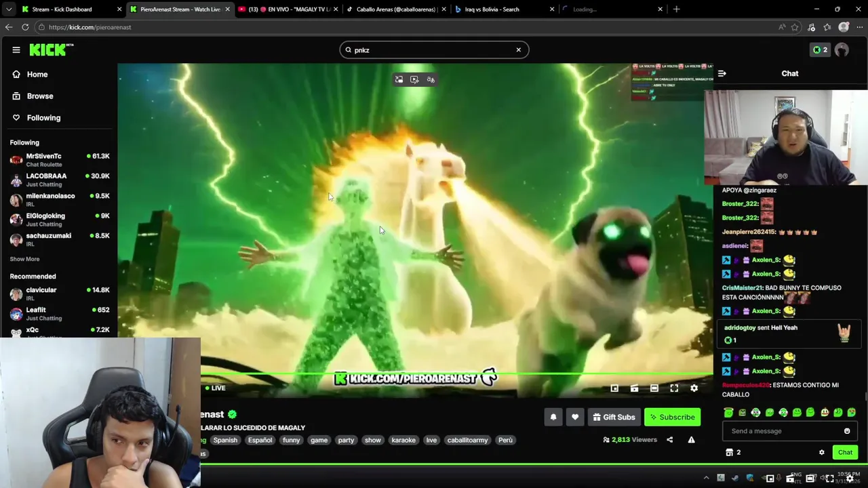The width and height of the screenshot is (868, 488).
Task: Open Following in the sidebar
Action: [x=43, y=118]
